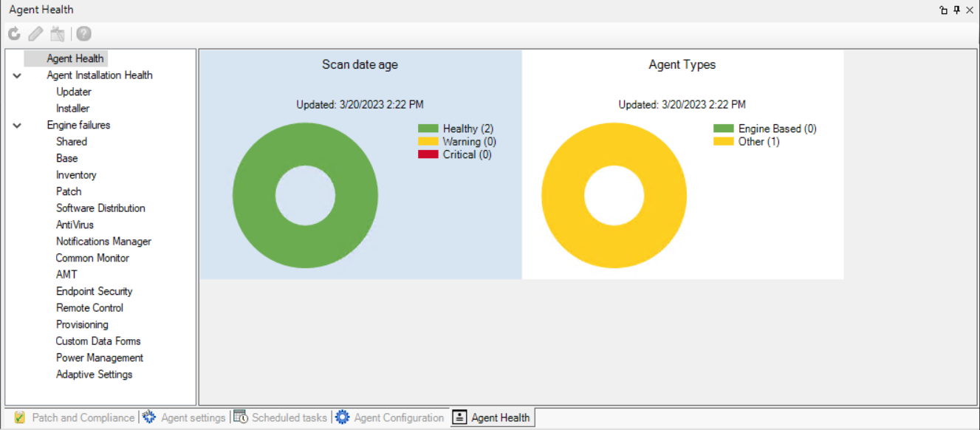The width and height of the screenshot is (980, 430).
Task: Click the Patch and Compliance clipboard icon
Action: [20, 417]
